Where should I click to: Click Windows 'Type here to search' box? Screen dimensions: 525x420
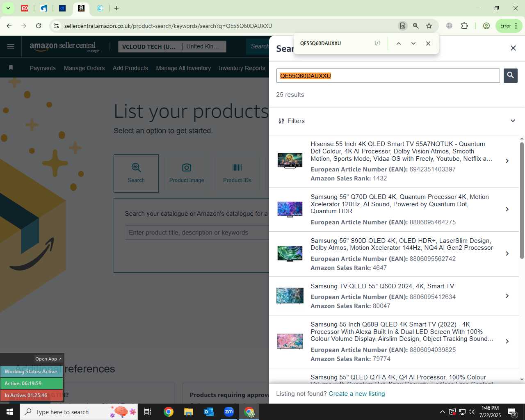[x=79, y=412]
